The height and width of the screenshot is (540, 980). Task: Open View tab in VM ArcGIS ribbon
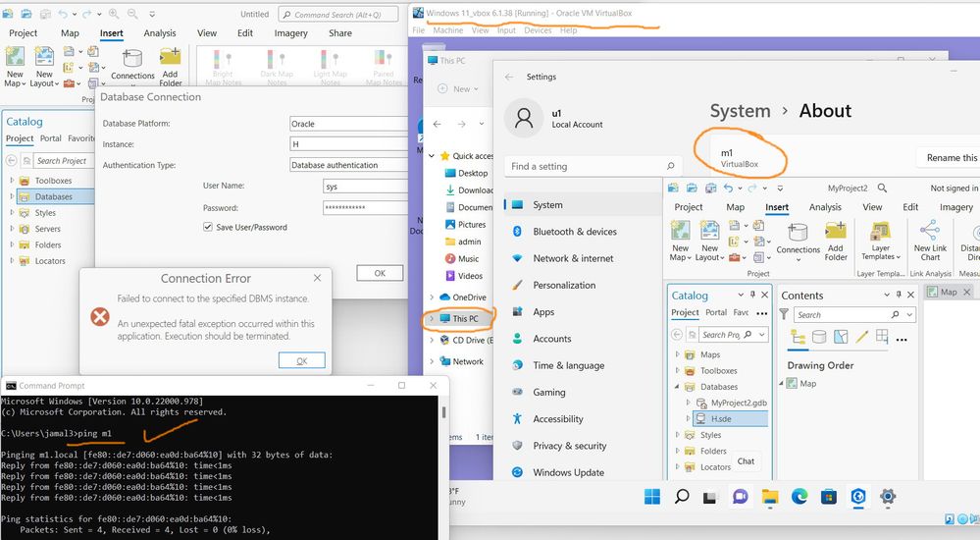pyautogui.click(x=872, y=207)
